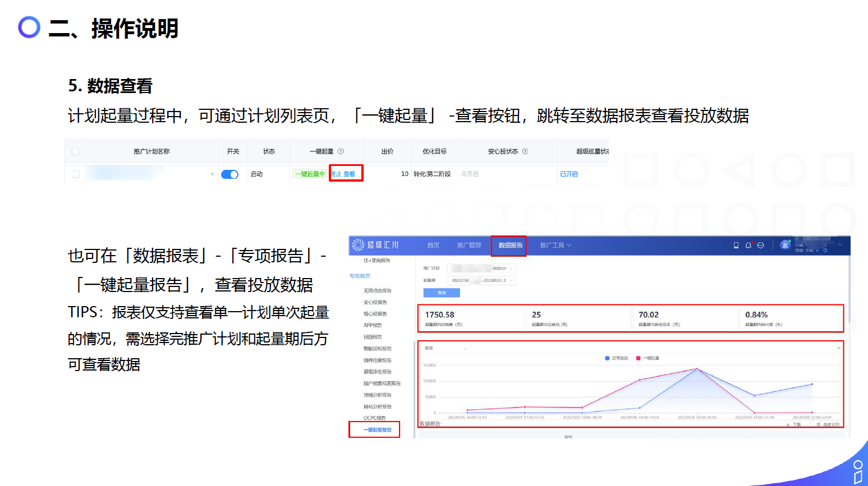
Task: Select 一键起量报告 in the sidebar
Action: [377, 430]
